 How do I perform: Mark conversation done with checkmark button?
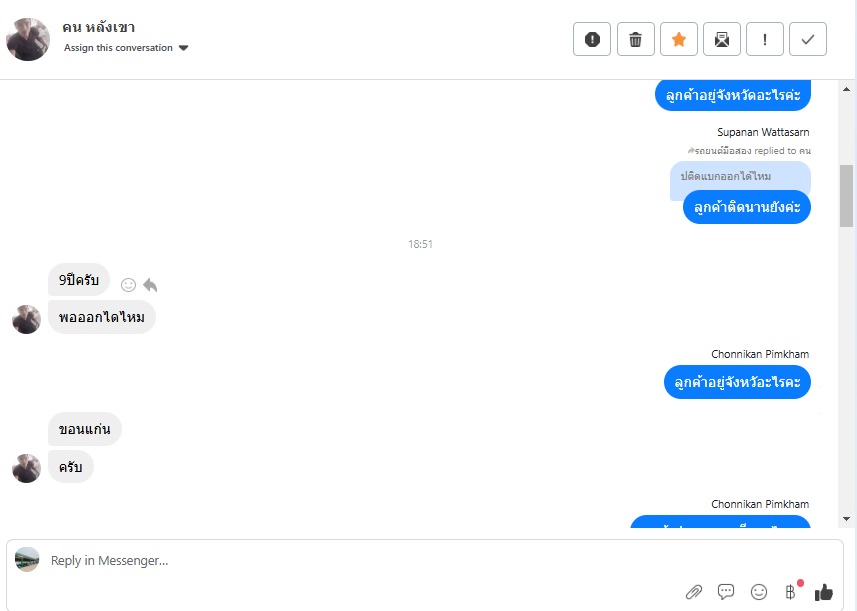pyautogui.click(x=808, y=39)
